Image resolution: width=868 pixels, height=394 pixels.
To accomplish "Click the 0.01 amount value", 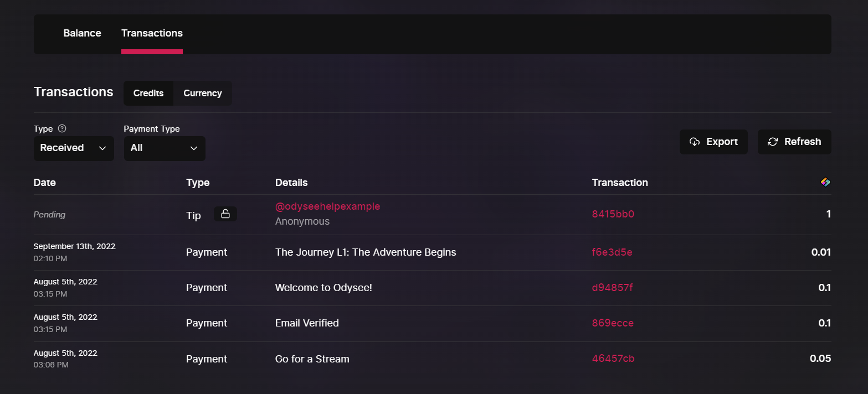I will click(821, 252).
